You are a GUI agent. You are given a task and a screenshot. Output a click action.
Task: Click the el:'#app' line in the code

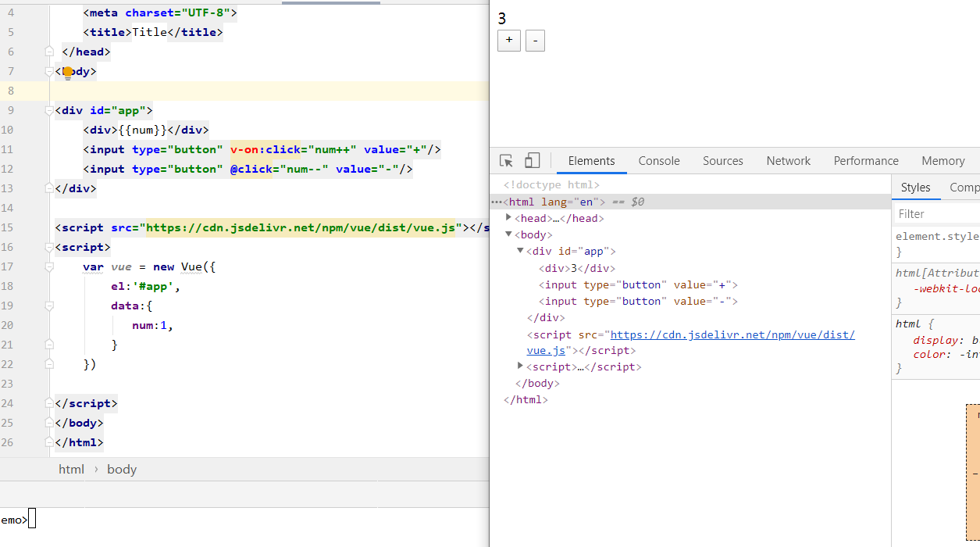[x=146, y=286]
